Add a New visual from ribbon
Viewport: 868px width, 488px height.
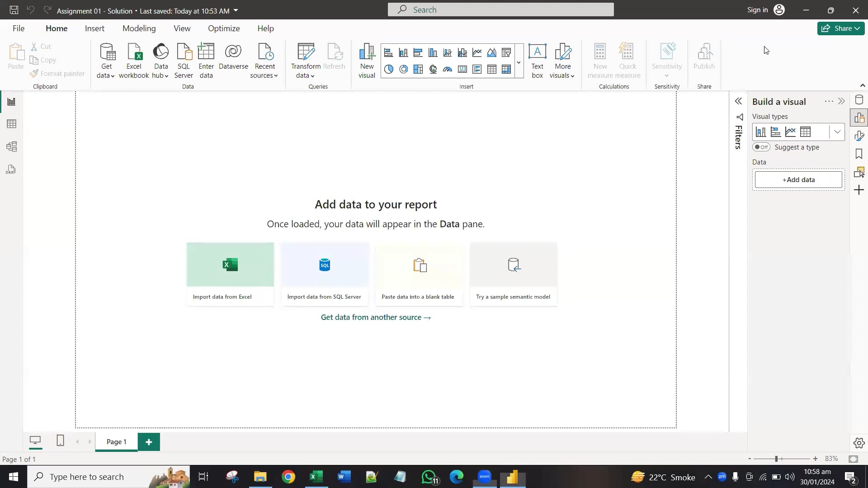pos(367,60)
